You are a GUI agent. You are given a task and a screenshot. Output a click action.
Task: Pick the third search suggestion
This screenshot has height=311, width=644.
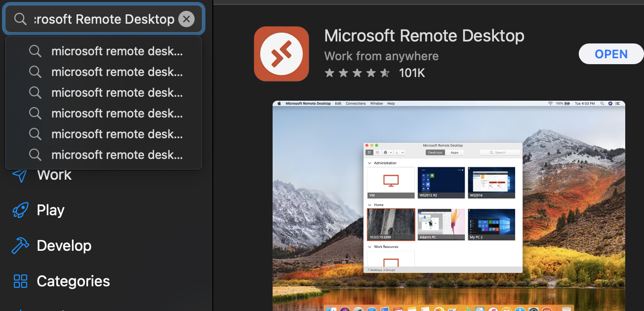117,93
